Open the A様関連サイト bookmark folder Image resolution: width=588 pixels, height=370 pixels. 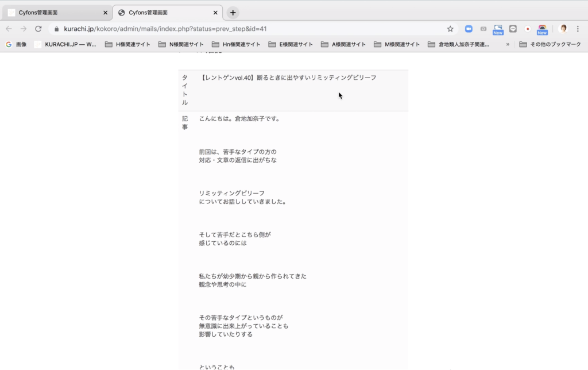pyautogui.click(x=343, y=44)
